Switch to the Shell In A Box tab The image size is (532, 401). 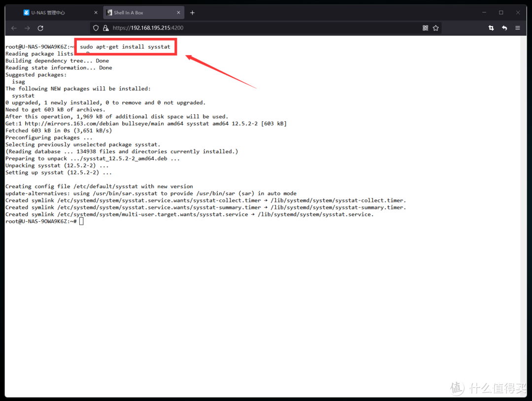tap(143, 12)
